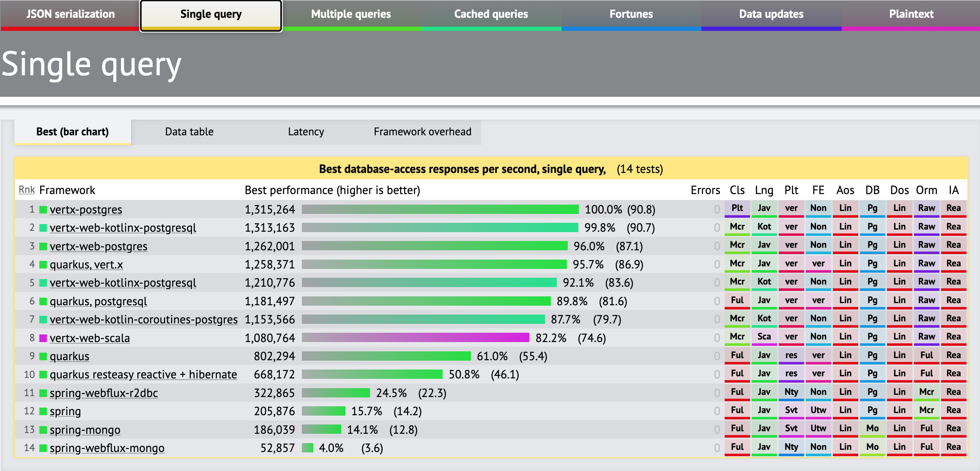This screenshot has height=471, width=980.
Task: Switch to the Multiple queries tab
Action: pos(351,14)
